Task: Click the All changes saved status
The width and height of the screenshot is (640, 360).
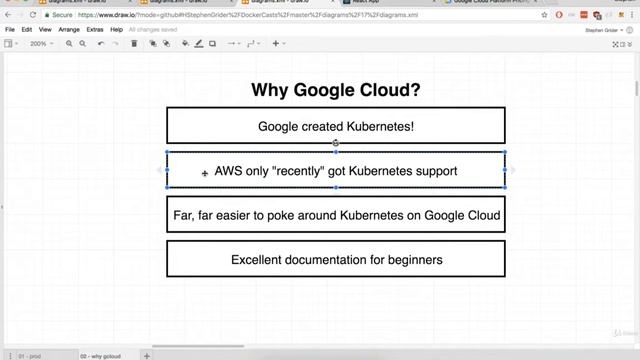Action: (153, 29)
